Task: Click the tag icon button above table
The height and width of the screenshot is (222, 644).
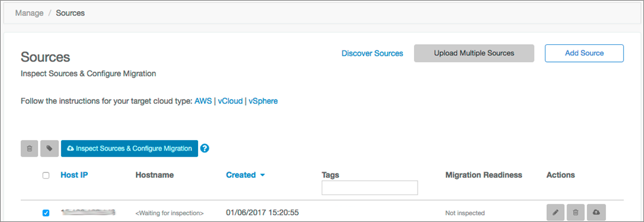Action: (x=49, y=149)
